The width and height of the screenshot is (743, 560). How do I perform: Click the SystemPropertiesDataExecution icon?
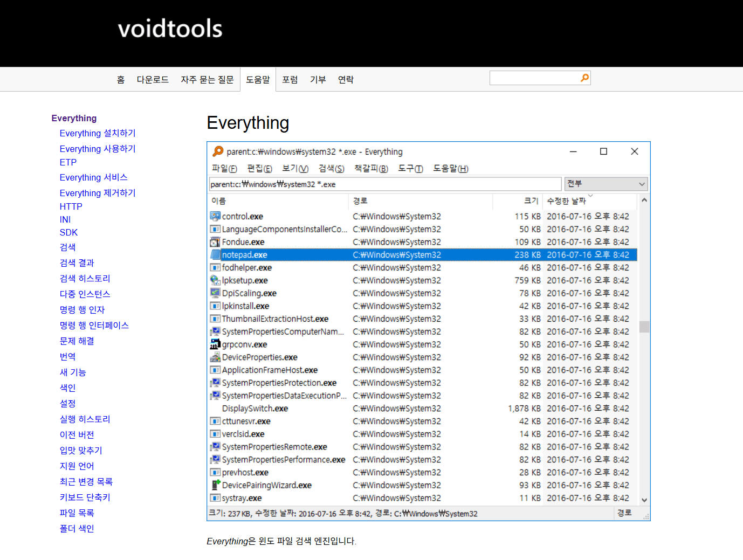click(215, 396)
